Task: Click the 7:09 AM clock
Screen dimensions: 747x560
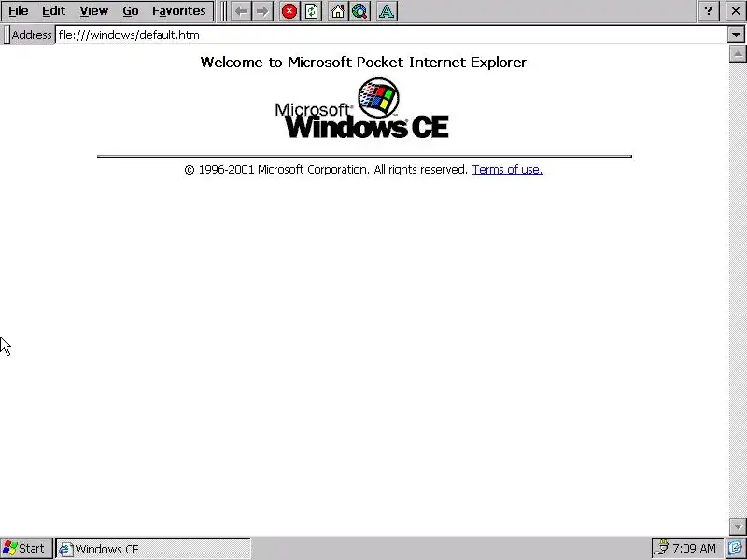Action: (x=694, y=549)
